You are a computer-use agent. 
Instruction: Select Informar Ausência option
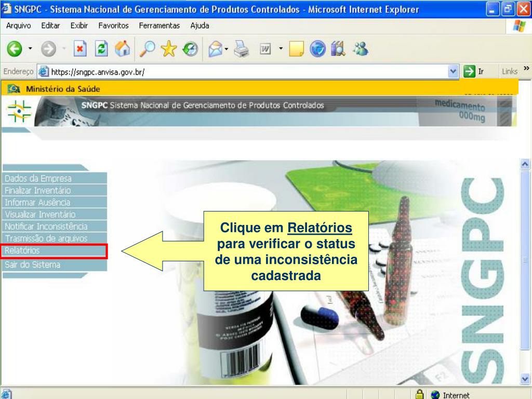[x=55, y=203]
